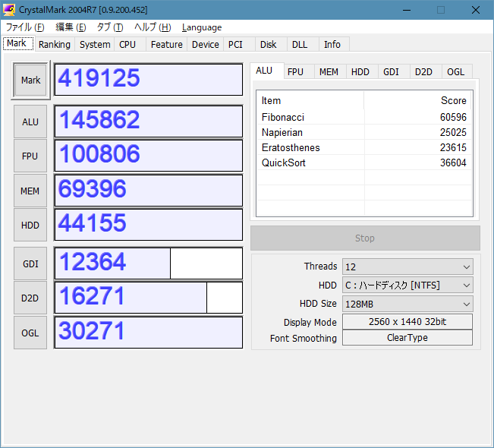Run the HDD benchmark button
Image resolution: width=494 pixels, height=448 pixels.
pyautogui.click(x=30, y=225)
